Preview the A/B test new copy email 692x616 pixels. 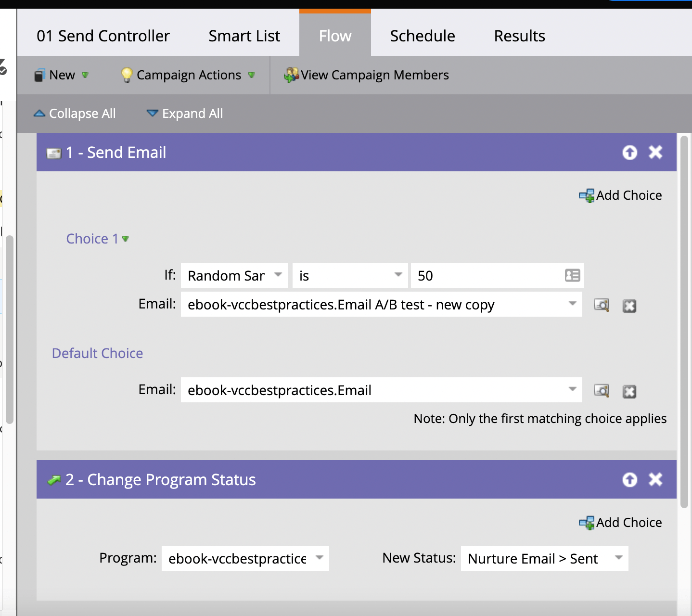tap(602, 305)
